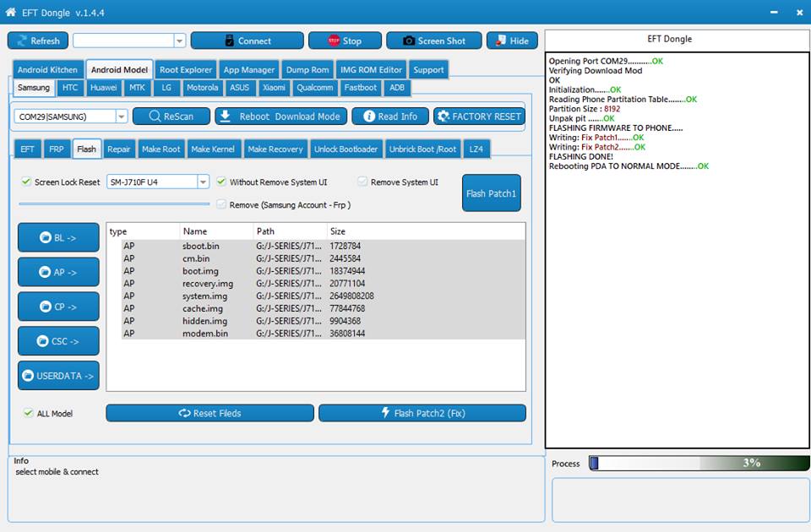This screenshot has width=811, height=532.
Task: Click the Flash Patch1 button
Action: (x=492, y=193)
